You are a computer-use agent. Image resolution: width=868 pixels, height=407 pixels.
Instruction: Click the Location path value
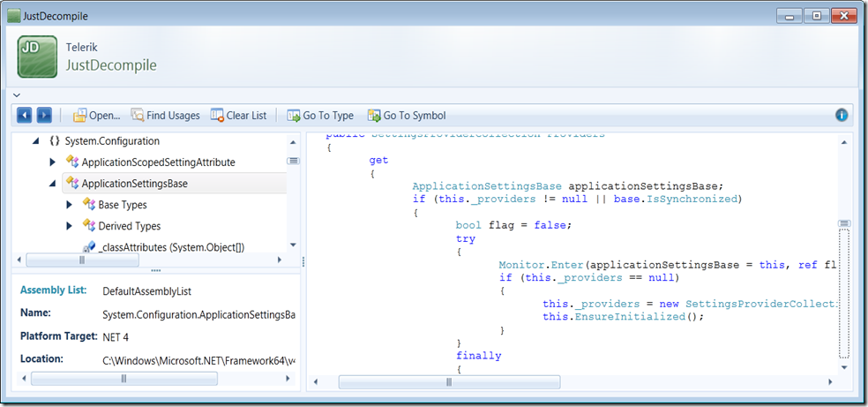click(x=199, y=360)
